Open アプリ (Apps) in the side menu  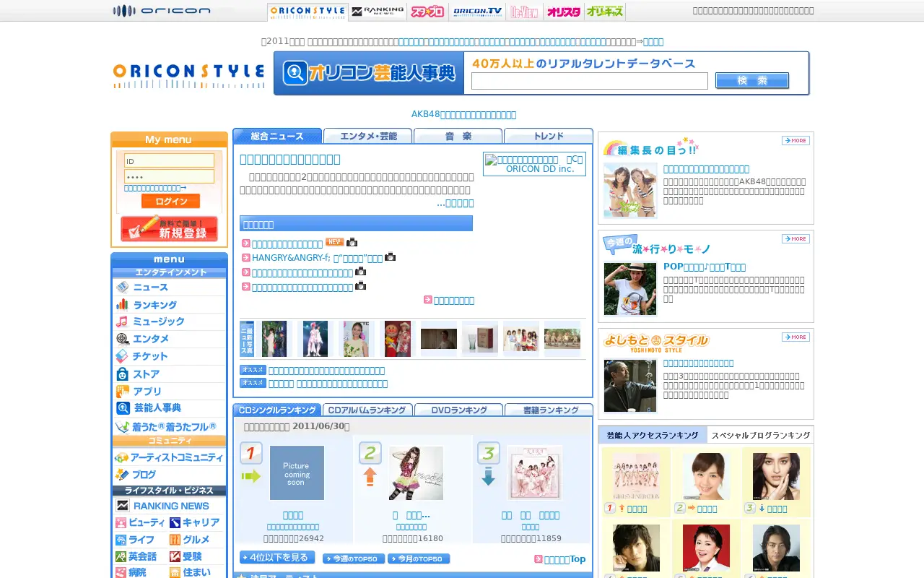[169, 391]
